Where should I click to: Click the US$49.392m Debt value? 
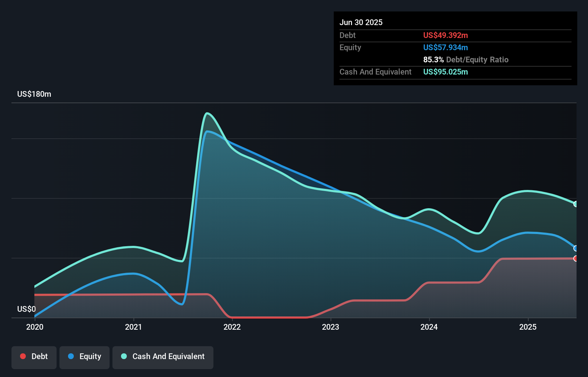[445, 35]
